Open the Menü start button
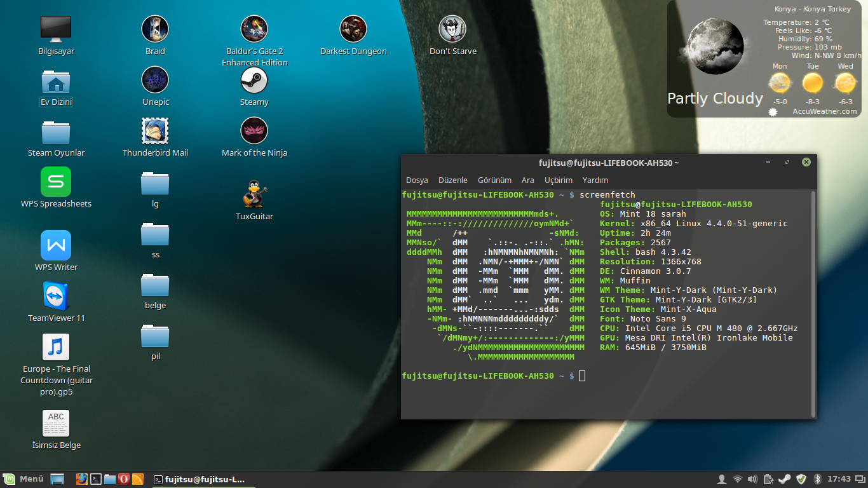Image resolution: width=868 pixels, height=488 pixels. pos(24,479)
